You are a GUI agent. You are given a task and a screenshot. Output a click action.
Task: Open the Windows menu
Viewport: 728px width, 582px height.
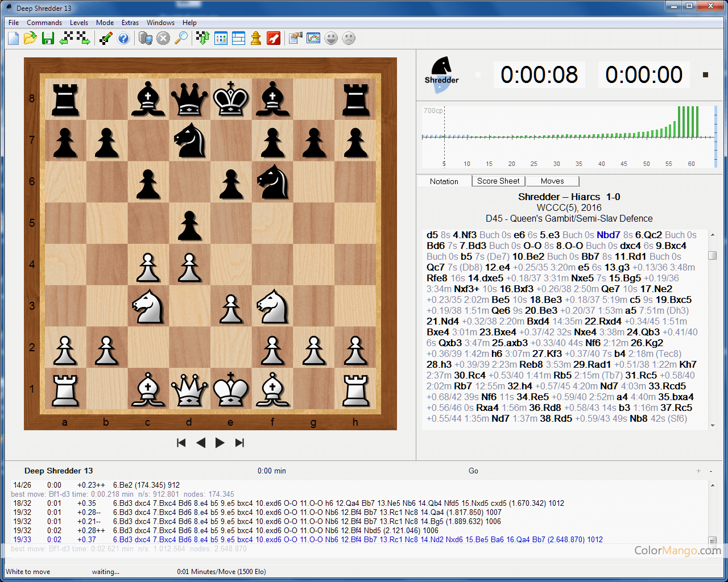(x=160, y=23)
